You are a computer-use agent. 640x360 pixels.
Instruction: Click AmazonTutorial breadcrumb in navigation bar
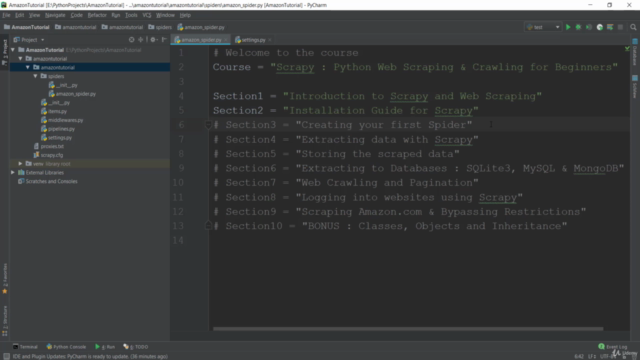[27, 27]
